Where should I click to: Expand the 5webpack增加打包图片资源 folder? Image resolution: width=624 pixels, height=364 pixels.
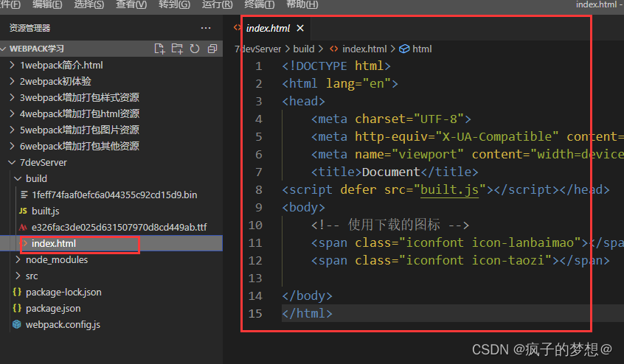[x=12, y=130]
